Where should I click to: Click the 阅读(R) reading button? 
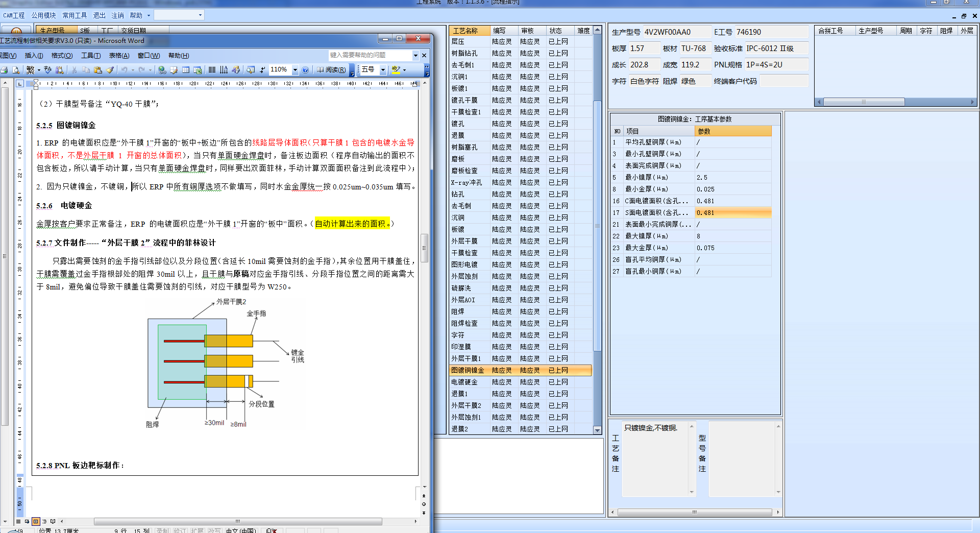[331, 70]
